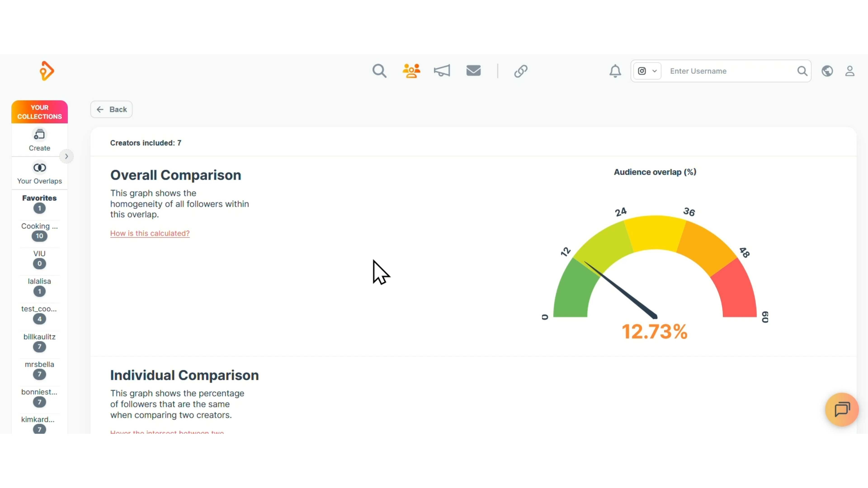Click the orange creators group icon
Image resolution: width=868 pixels, height=488 pixels.
coord(411,71)
